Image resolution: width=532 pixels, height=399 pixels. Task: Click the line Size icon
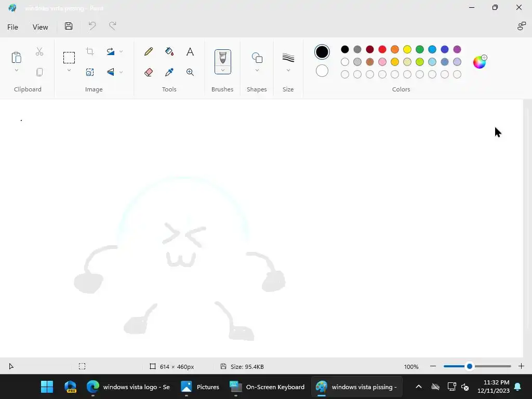(288, 58)
